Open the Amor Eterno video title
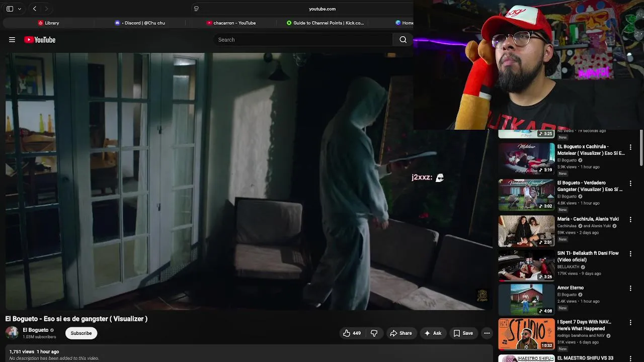The height and width of the screenshot is (362, 644). [x=570, y=288]
